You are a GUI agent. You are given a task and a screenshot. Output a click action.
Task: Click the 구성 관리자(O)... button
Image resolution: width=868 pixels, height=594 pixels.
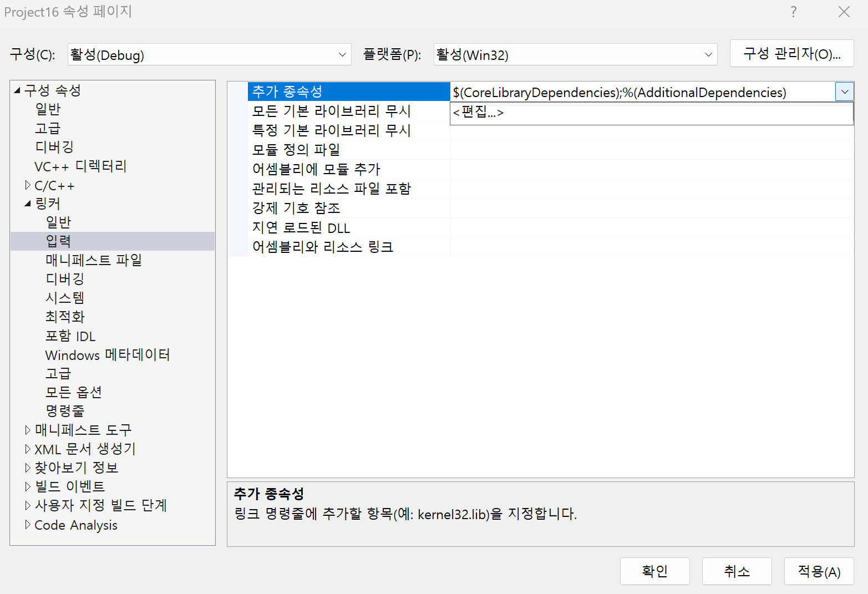point(792,54)
